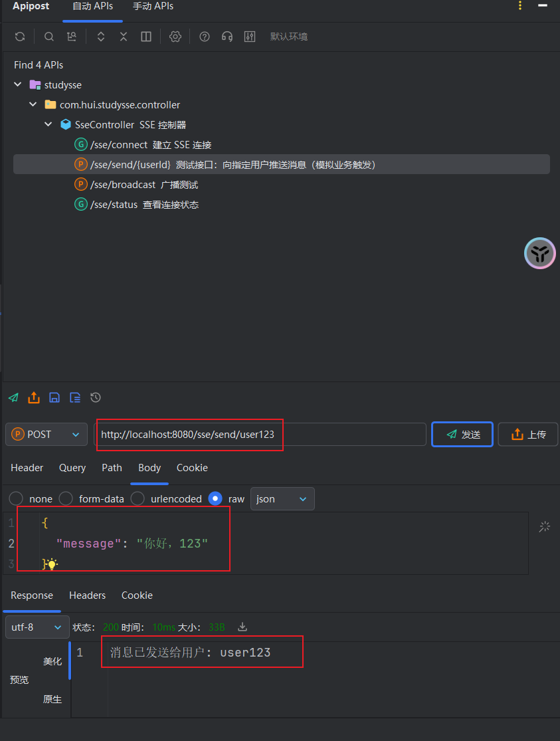Select the /sse/connect API
The width and height of the screenshot is (560, 741).
[x=143, y=145]
